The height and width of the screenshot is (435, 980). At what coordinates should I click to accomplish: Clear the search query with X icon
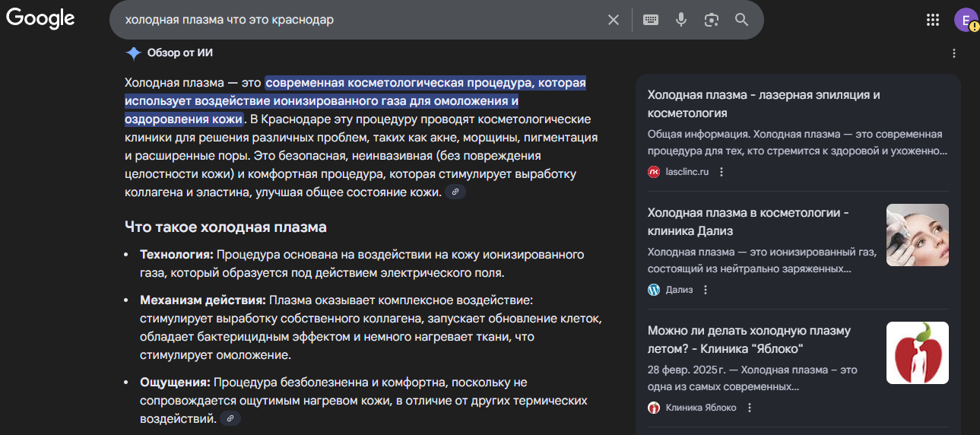tap(614, 20)
